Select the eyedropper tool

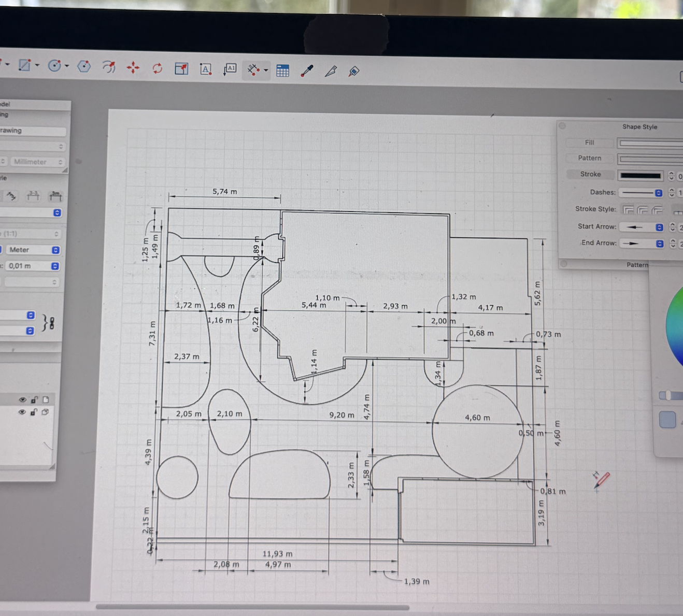[307, 71]
